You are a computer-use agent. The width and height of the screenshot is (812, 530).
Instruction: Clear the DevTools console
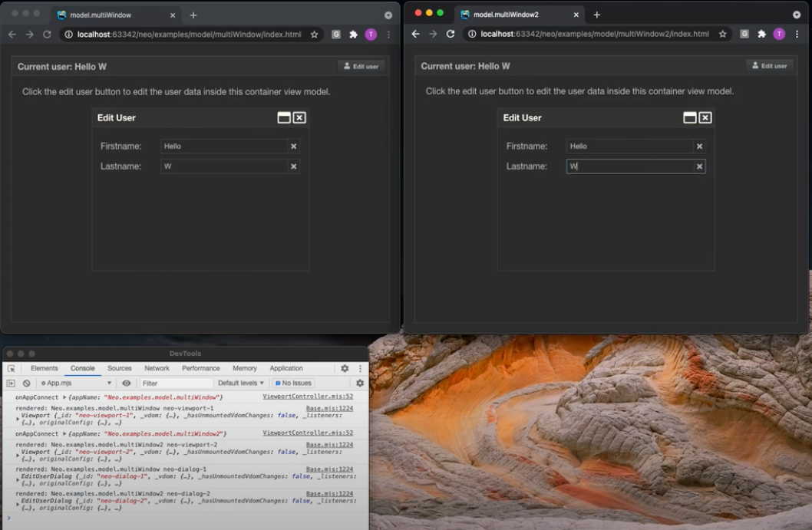pyautogui.click(x=25, y=383)
